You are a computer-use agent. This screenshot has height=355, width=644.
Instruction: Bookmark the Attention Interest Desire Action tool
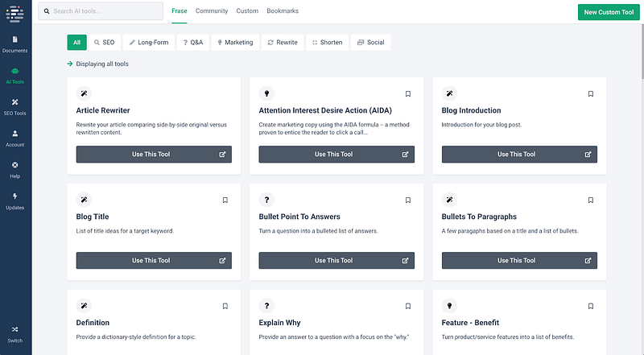[408, 94]
